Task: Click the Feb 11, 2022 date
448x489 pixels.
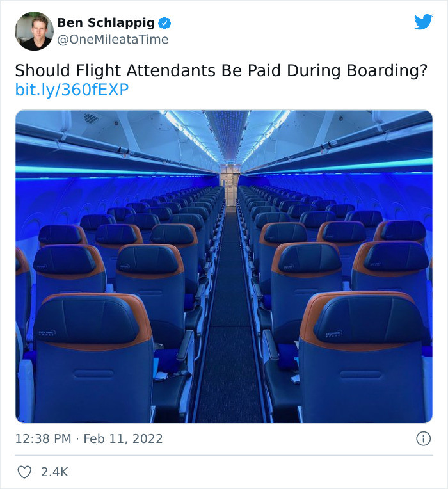Action: pos(124,439)
